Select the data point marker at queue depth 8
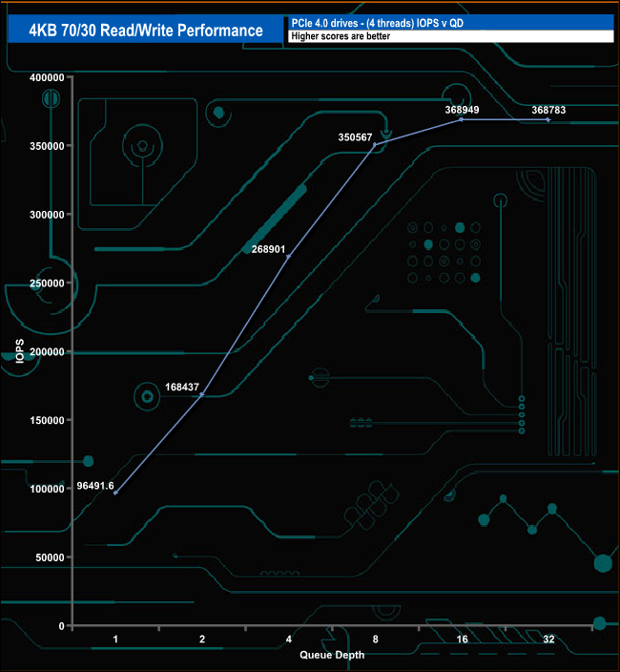Screen dimensions: 620x672 [x=375, y=145]
